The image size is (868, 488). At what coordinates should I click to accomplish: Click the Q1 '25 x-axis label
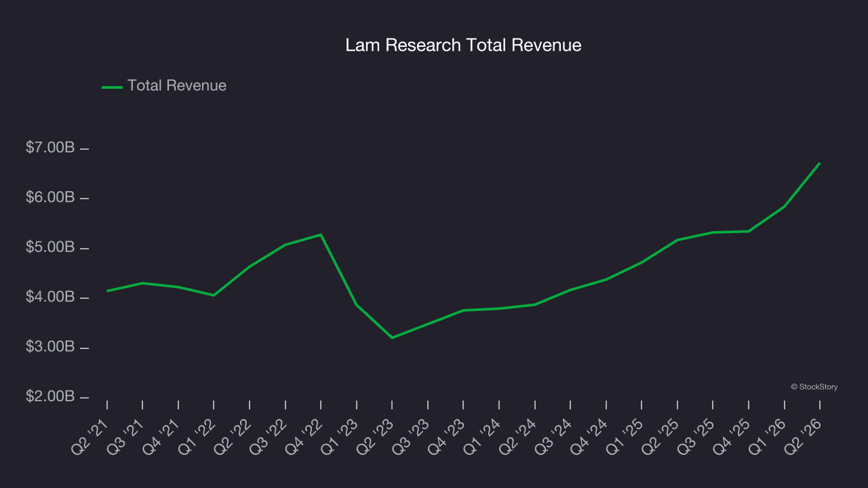(625, 436)
